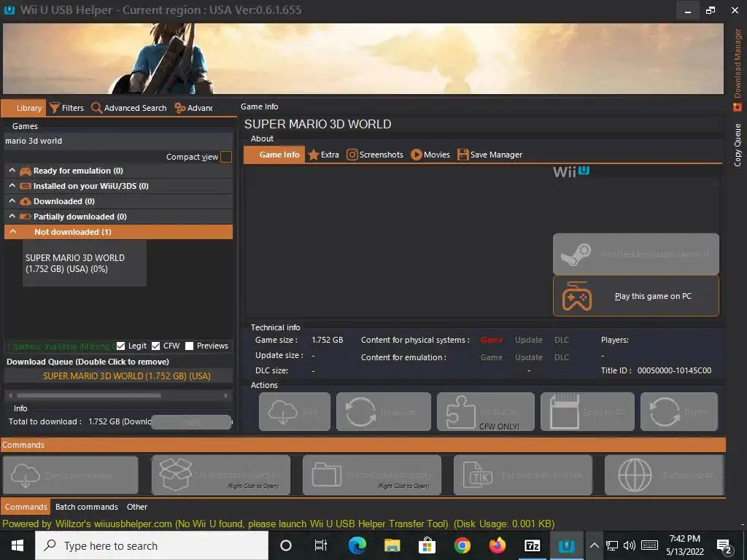747x560 pixels.
Task: Open File Explorer from the taskbar
Action: [392, 545]
